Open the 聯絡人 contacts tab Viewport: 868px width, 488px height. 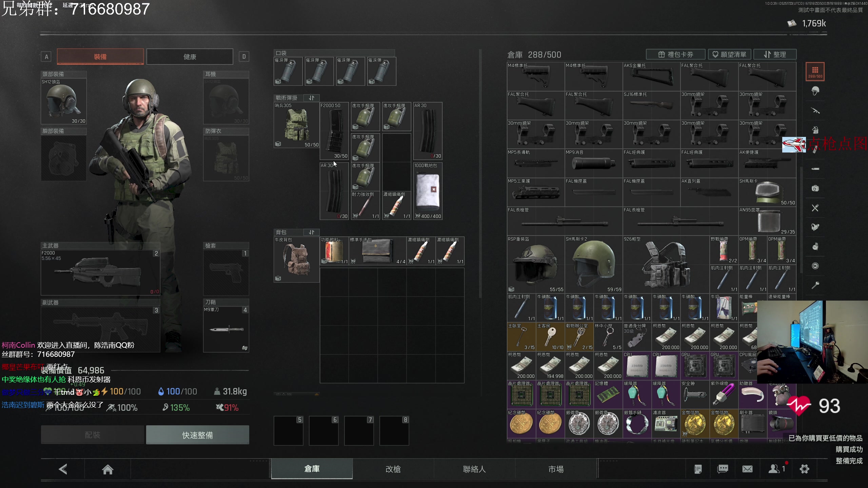475,469
